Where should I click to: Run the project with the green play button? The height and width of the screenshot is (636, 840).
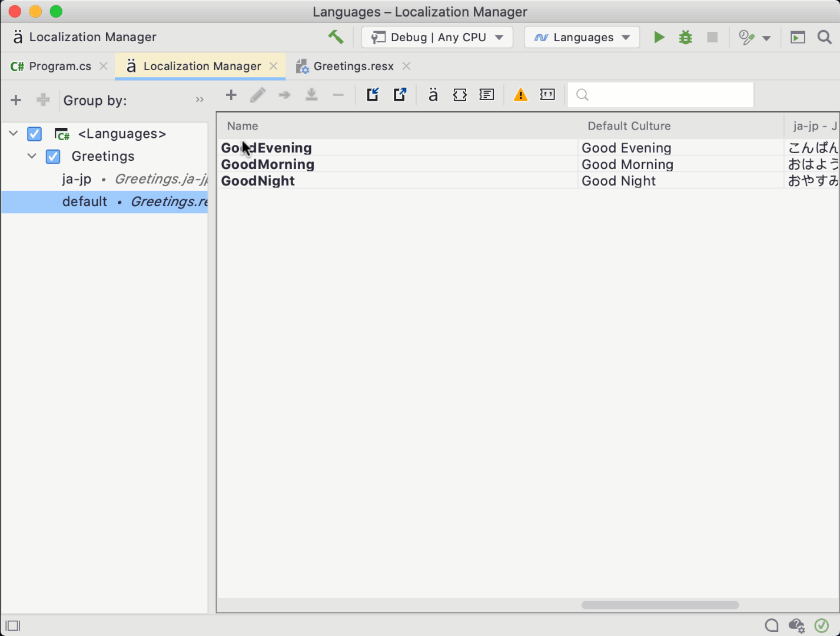(x=659, y=37)
